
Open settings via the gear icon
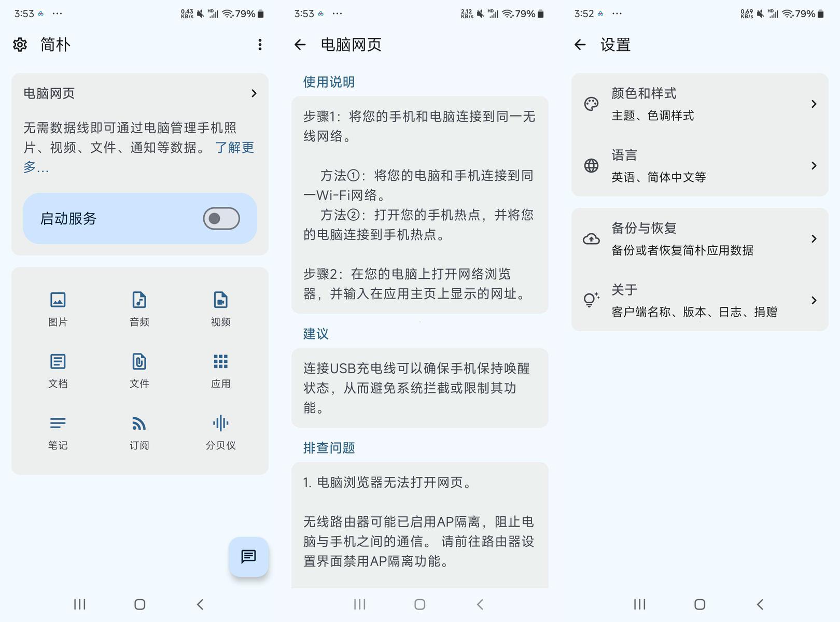click(20, 45)
